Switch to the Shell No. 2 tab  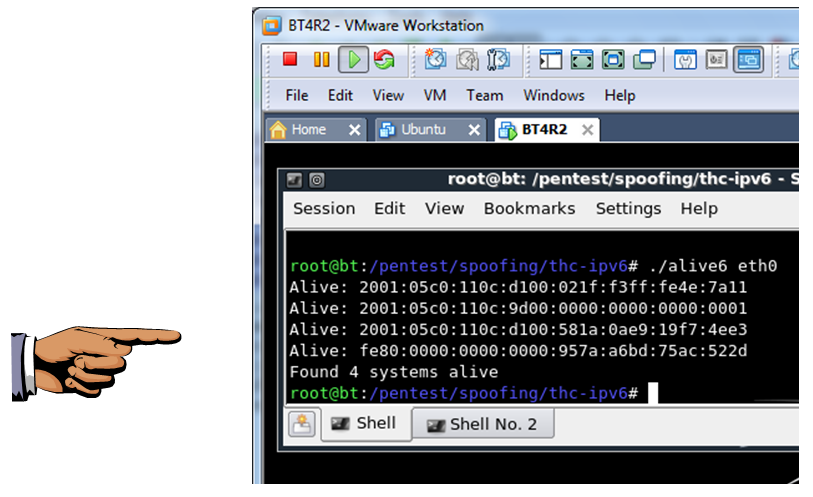coord(483,424)
